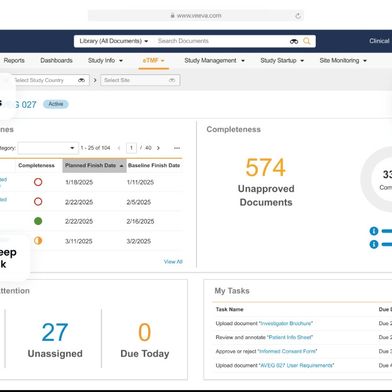Click the Baseline Finish Date column header
Screen dimensions: 392x392
click(154, 165)
